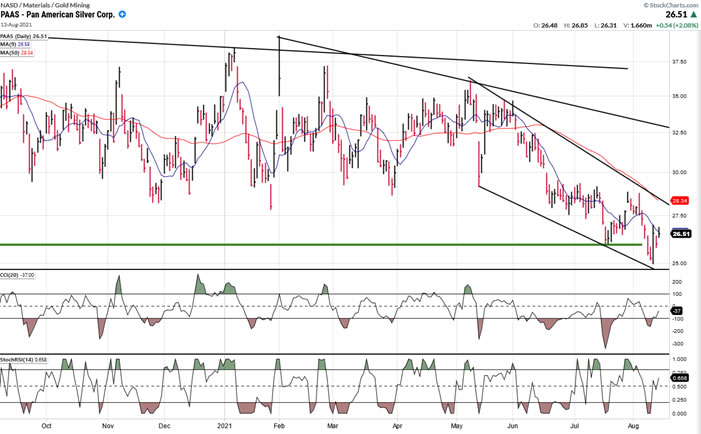Select the "PAAS - Pan American Silver Corp." title
The image size is (701, 434).
coord(58,14)
